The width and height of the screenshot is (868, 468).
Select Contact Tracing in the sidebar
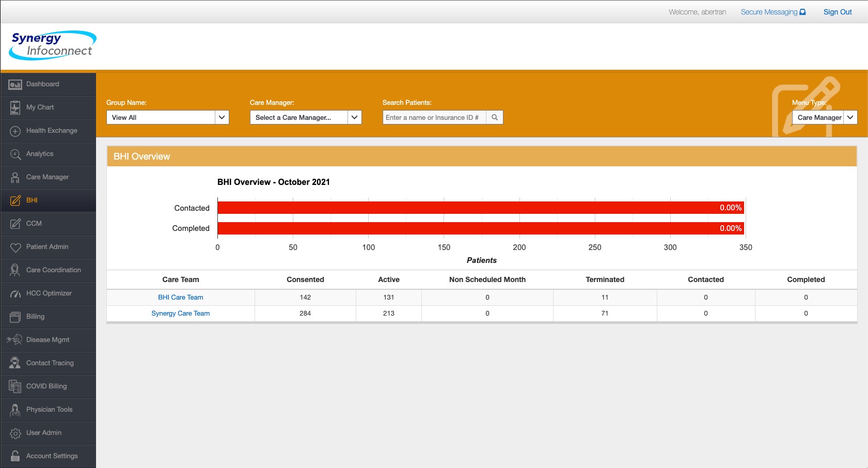[48, 363]
